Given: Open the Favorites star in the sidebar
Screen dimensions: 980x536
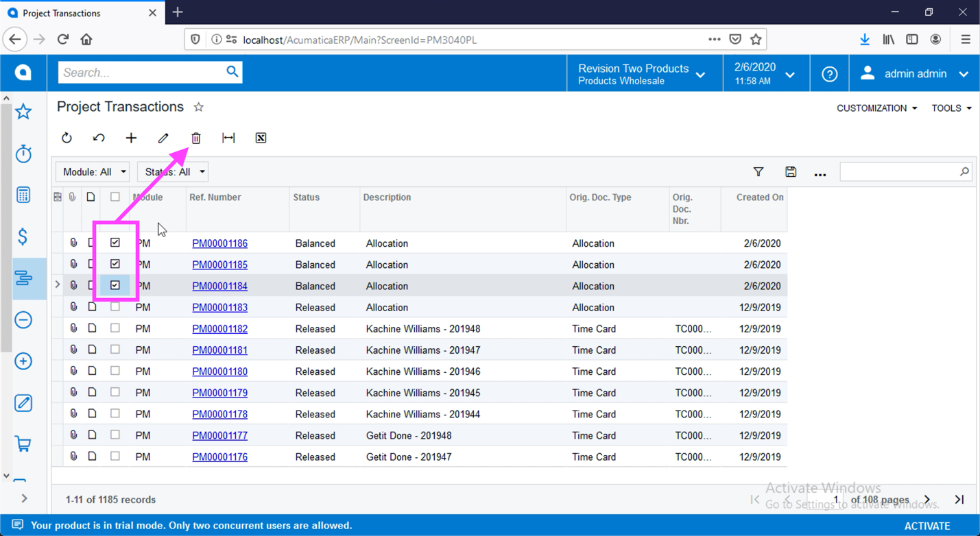Looking at the screenshot, I should pyautogui.click(x=23, y=111).
